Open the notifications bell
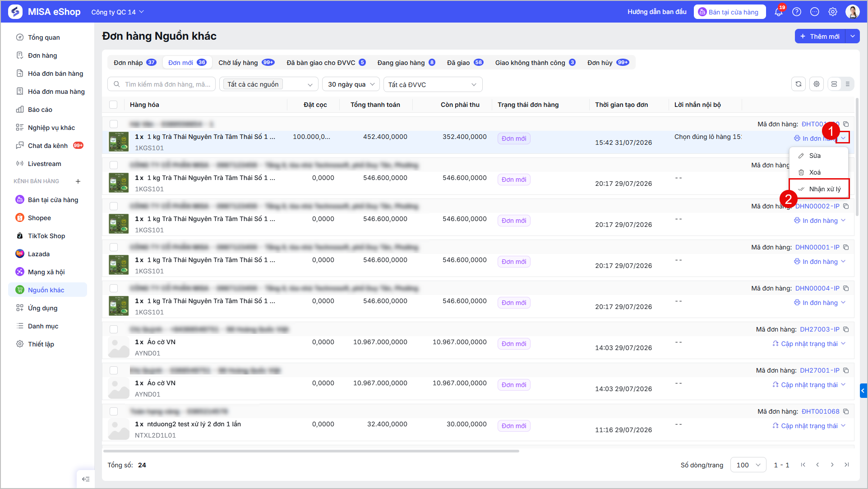This screenshot has width=868, height=489. tap(779, 12)
